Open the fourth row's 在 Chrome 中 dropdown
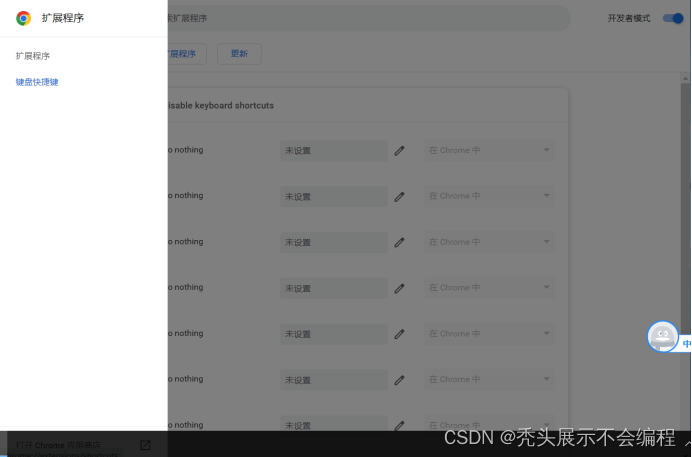This screenshot has height=457, width=692. (489, 288)
